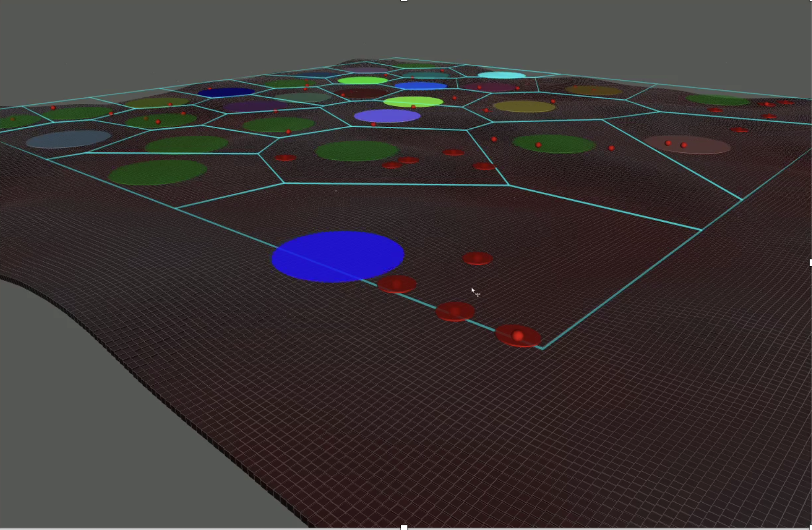Select the slate grey-blue disc on the left side
812x530 pixels.
68,139
